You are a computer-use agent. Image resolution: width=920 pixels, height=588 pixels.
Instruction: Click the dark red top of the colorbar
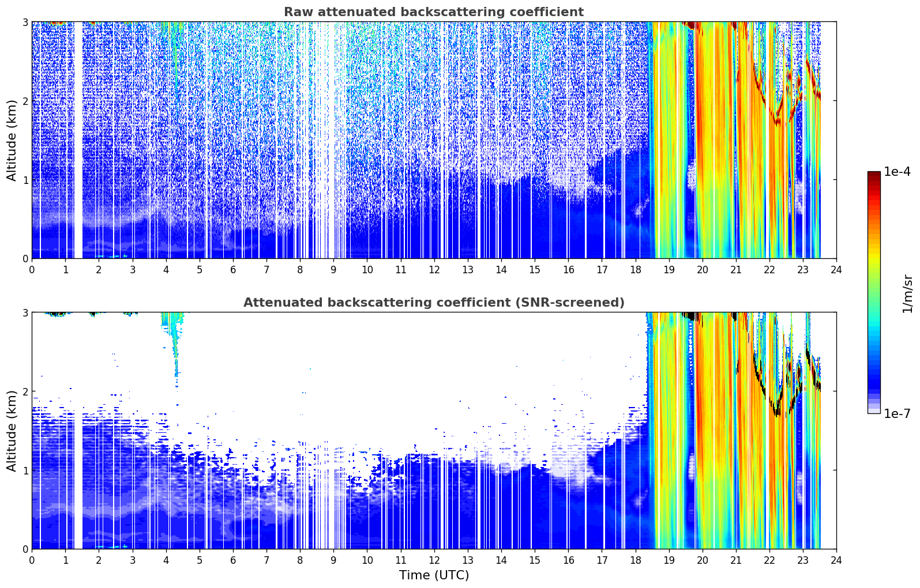(874, 176)
